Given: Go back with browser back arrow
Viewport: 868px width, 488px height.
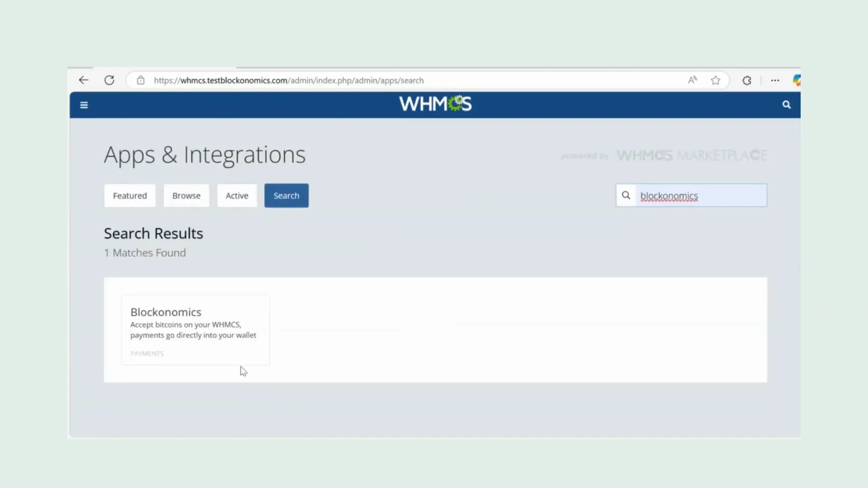Looking at the screenshot, I should [x=84, y=80].
